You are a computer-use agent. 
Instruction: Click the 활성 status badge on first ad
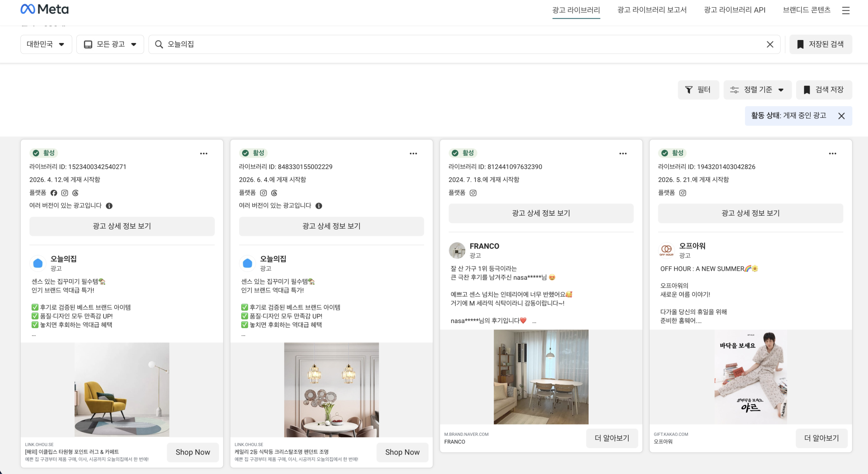(x=44, y=153)
